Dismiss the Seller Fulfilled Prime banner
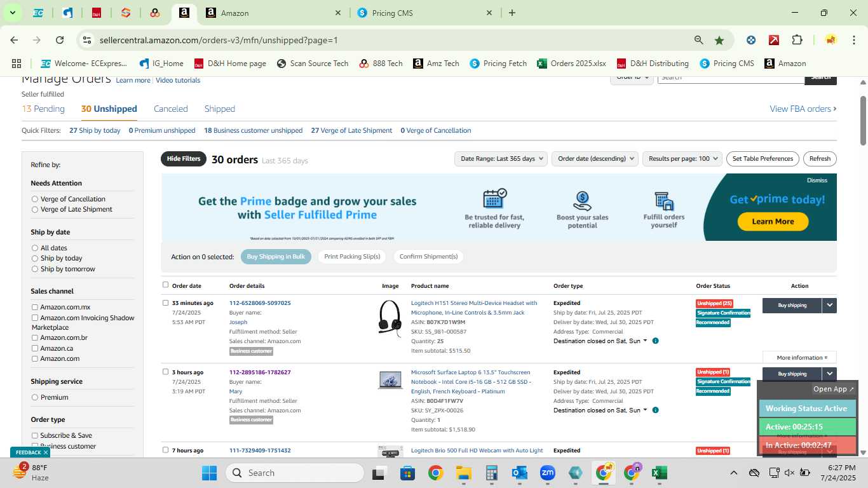Viewport: 868px width, 488px height. pyautogui.click(x=817, y=180)
